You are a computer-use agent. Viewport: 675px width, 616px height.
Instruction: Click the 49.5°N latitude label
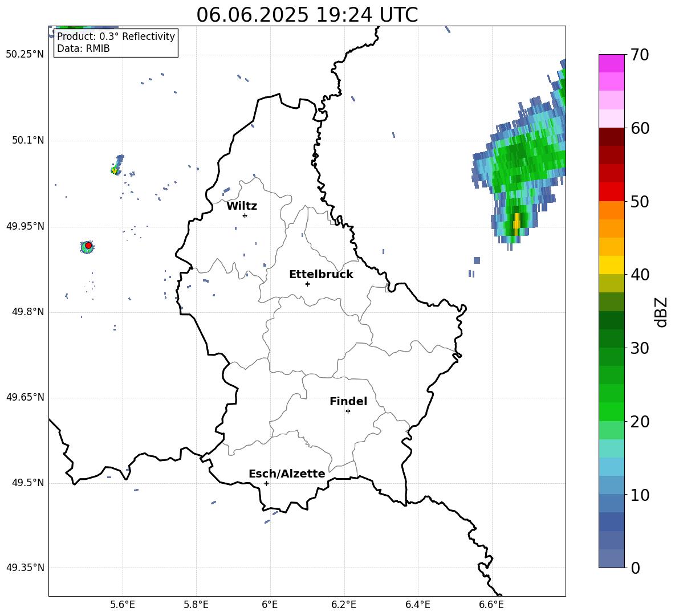pyautogui.click(x=28, y=483)
